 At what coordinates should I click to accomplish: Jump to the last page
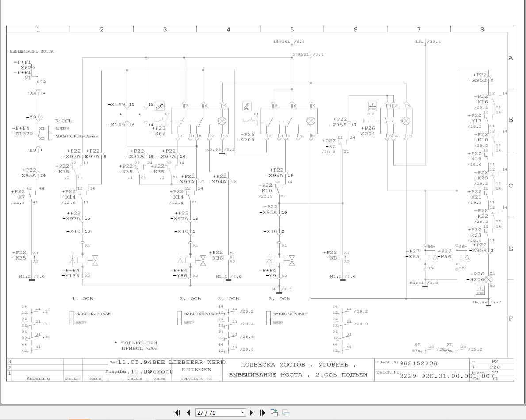tap(262, 412)
